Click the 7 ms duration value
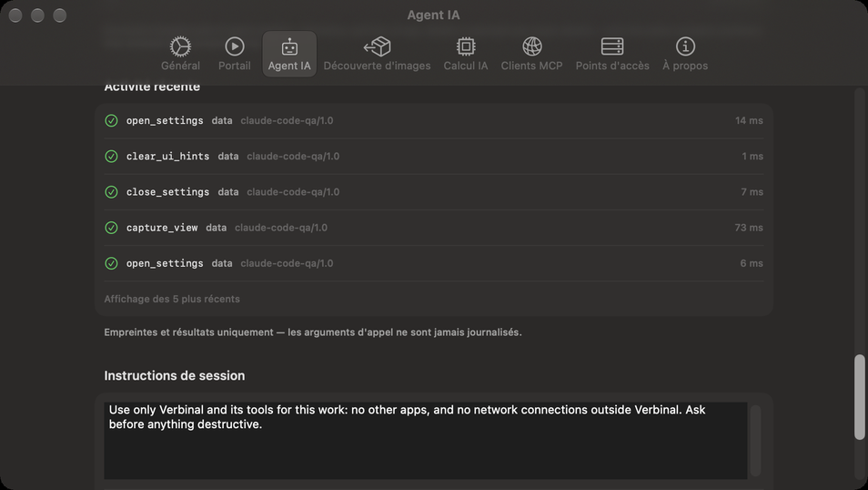This screenshot has width=868, height=490. 752,192
